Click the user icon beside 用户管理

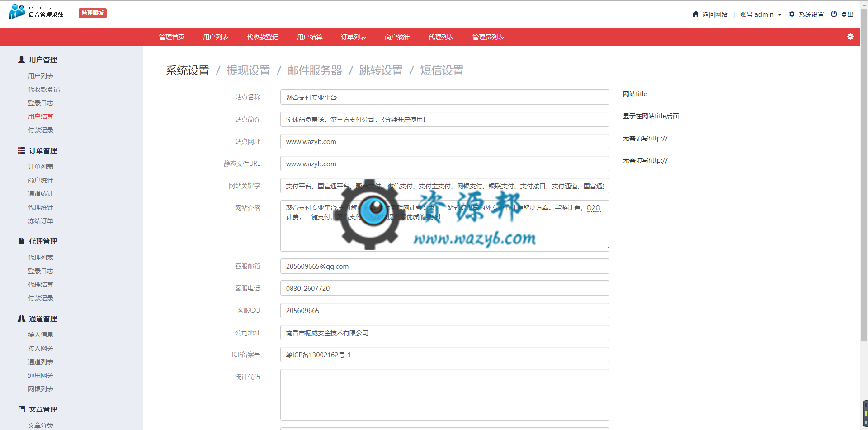pos(21,60)
